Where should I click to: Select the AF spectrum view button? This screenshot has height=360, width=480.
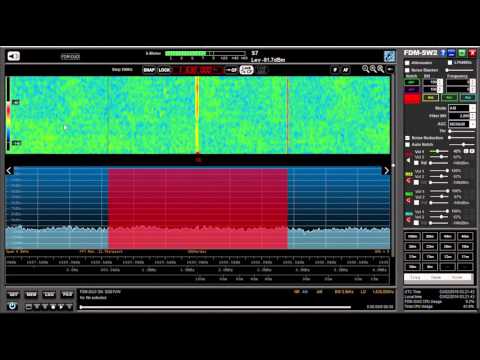346,70
